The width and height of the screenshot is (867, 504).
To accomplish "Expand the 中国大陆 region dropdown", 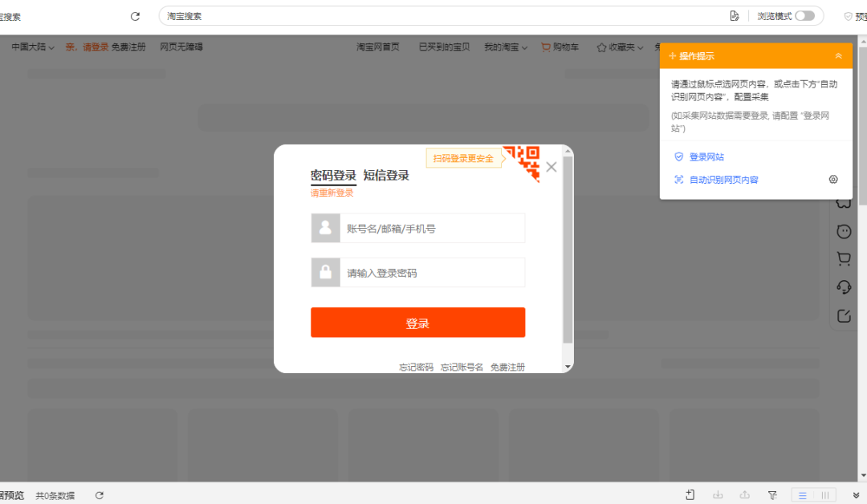I will [x=33, y=47].
